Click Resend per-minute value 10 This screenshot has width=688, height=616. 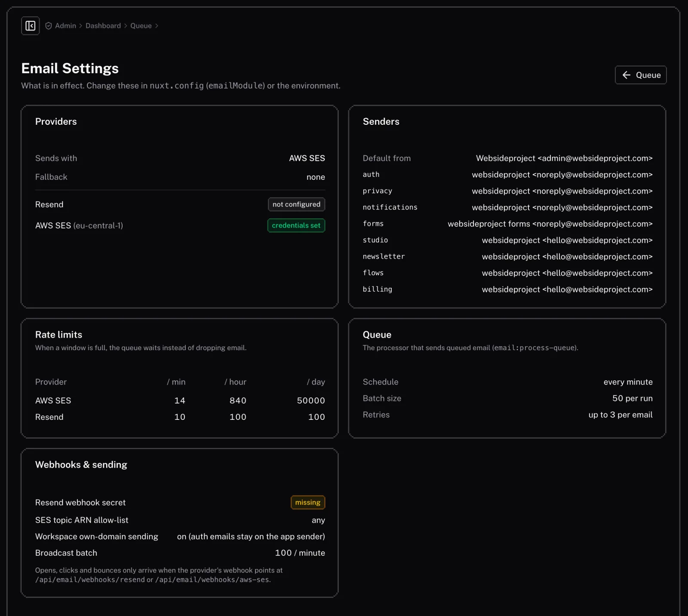click(x=180, y=417)
